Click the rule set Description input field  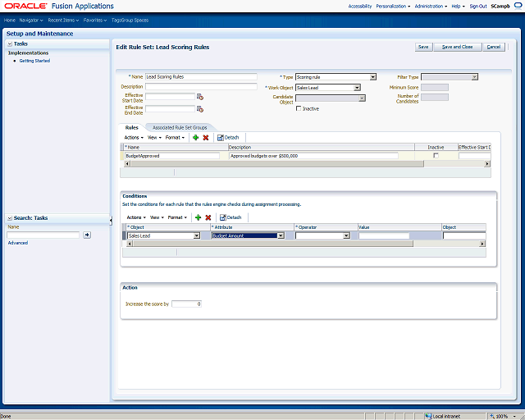pyautogui.click(x=201, y=86)
